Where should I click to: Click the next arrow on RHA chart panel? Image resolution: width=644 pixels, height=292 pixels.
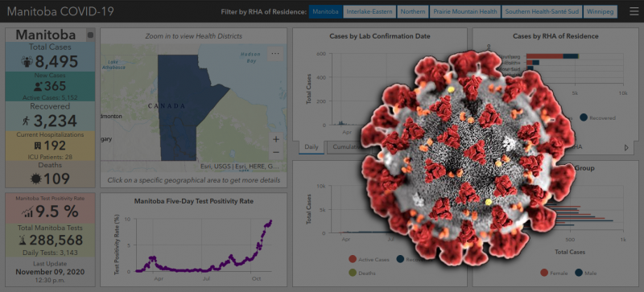tap(626, 147)
